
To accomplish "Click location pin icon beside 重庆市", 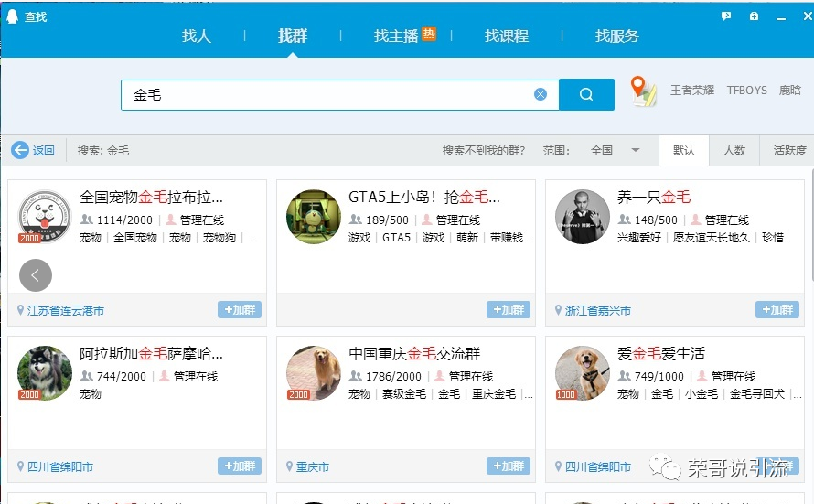I will (289, 466).
